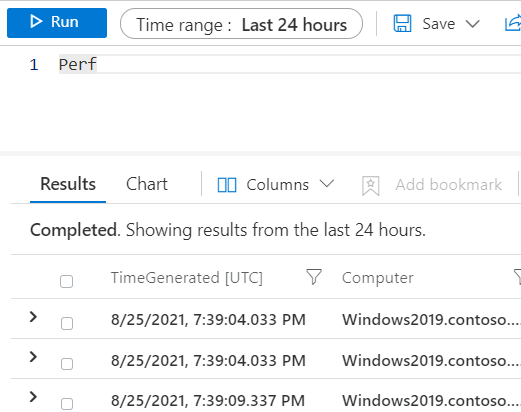Check the second 7:39:04.033 PM result row
Image resolution: width=521 pixels, height=412 pixels.
(x=67, y=364)
